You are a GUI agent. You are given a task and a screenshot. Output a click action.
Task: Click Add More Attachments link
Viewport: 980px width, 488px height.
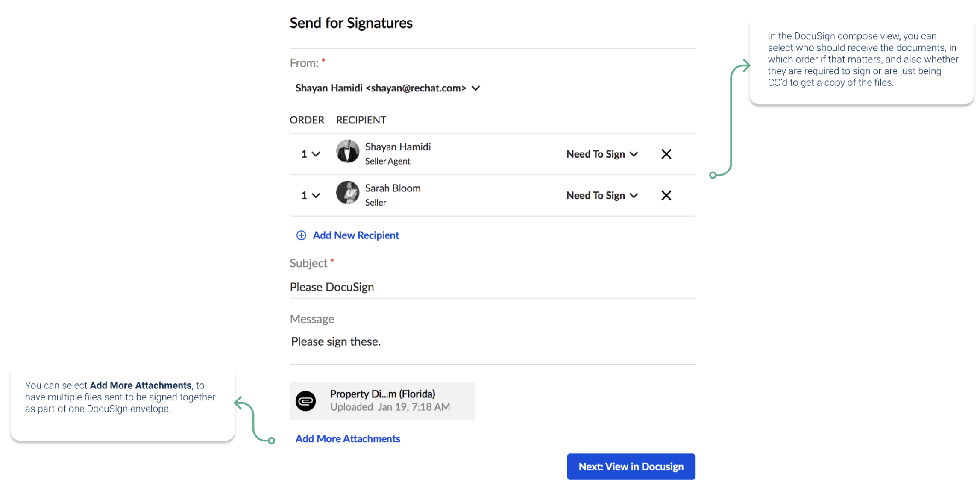pyautogui.click(x=348, y=439)
